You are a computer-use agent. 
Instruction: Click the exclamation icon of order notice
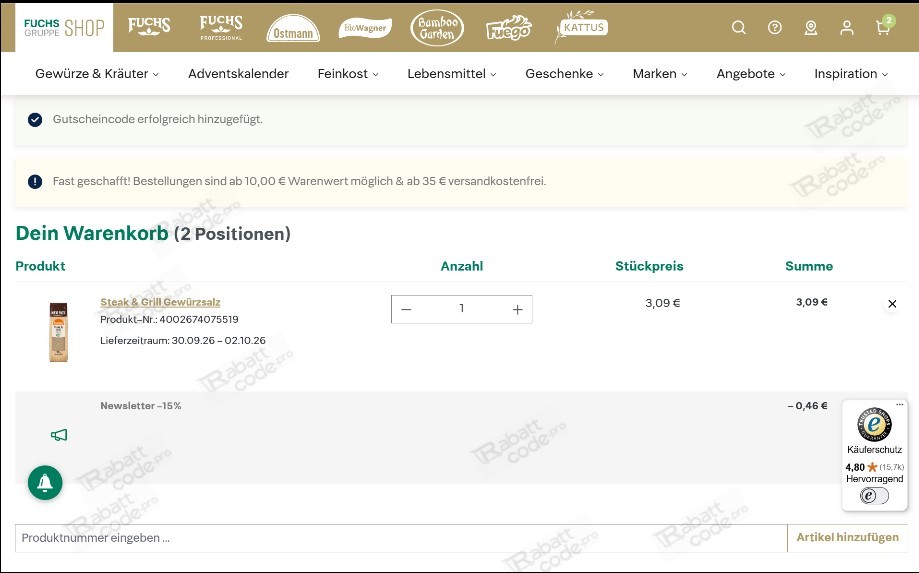click(35, 182)
